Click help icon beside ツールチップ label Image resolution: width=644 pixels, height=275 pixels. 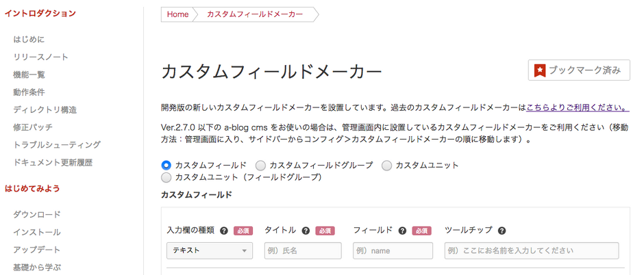(501, 231)
